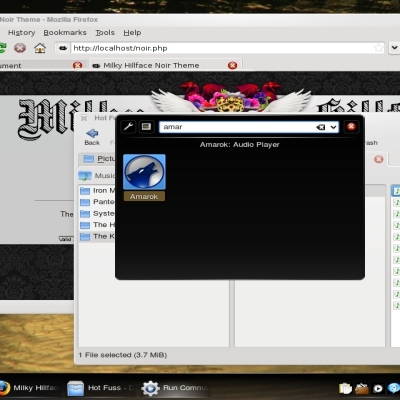Launch the Amarok wolf icon result

point(144,172)
